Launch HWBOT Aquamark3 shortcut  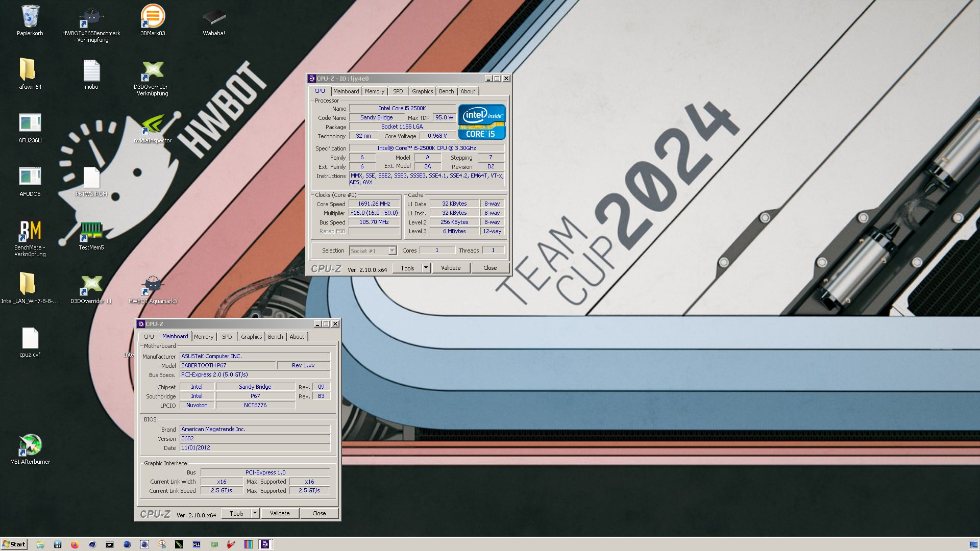click(x=153, y=288)
